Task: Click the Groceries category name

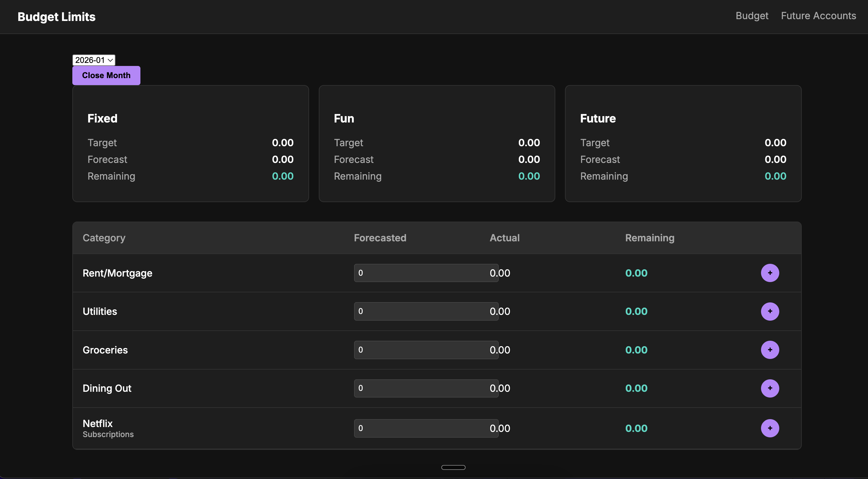Action: (105, 350)
